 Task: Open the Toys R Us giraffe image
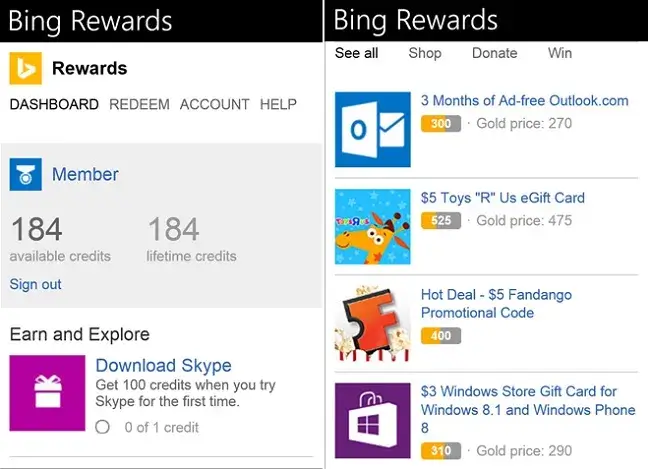[x=373, y=226]
